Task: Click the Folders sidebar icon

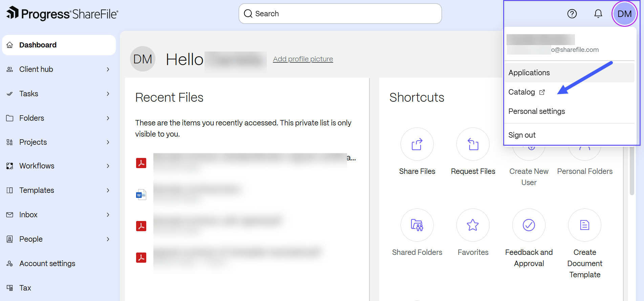Action: pyautogui.click(x=10, y=118)
